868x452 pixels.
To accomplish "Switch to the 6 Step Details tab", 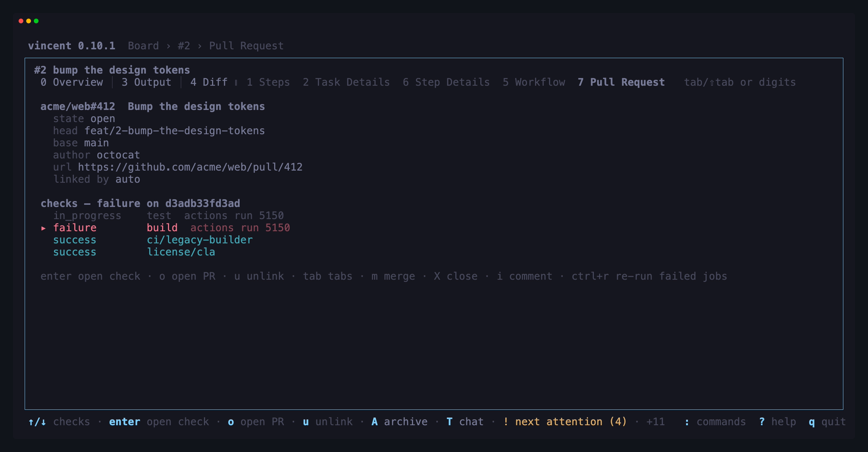I will (446, 82).
